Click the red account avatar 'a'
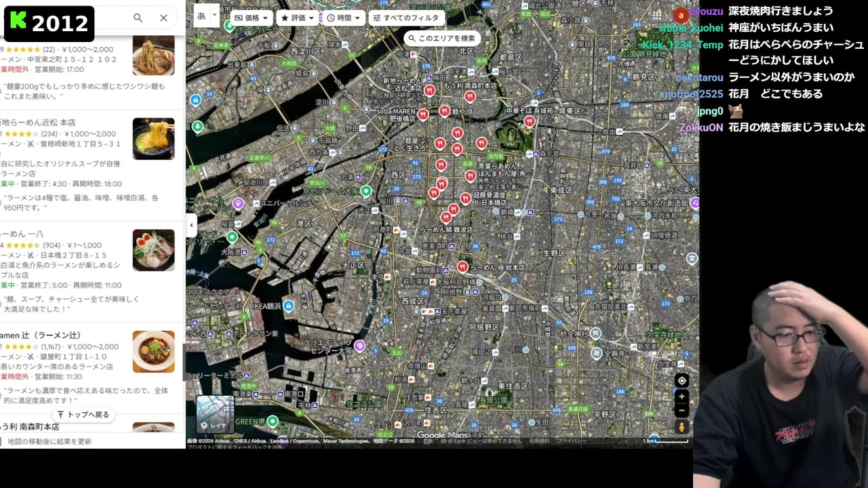This screenshot has width=868, height=488. tap(682, 15)
